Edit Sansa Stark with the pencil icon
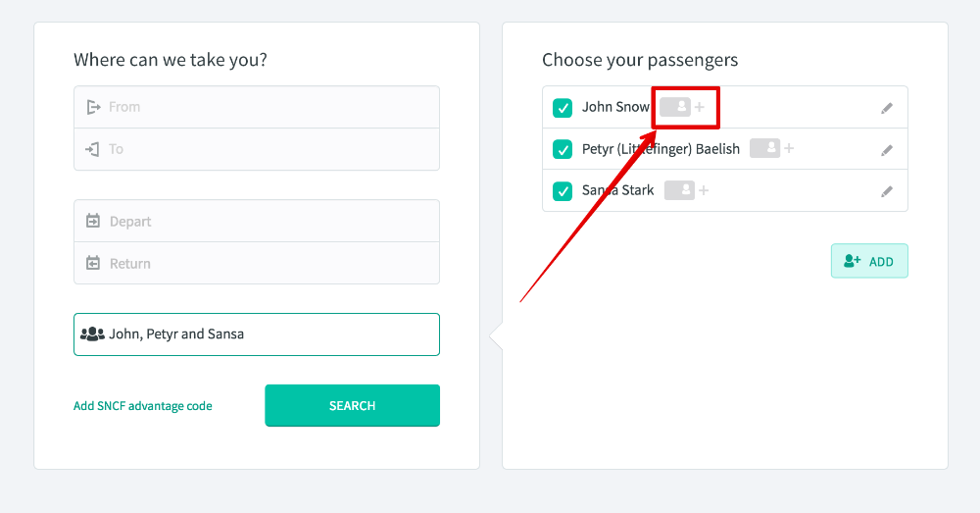Image resolution: width=980 pixels, height=513 pixels. (887, 191)
